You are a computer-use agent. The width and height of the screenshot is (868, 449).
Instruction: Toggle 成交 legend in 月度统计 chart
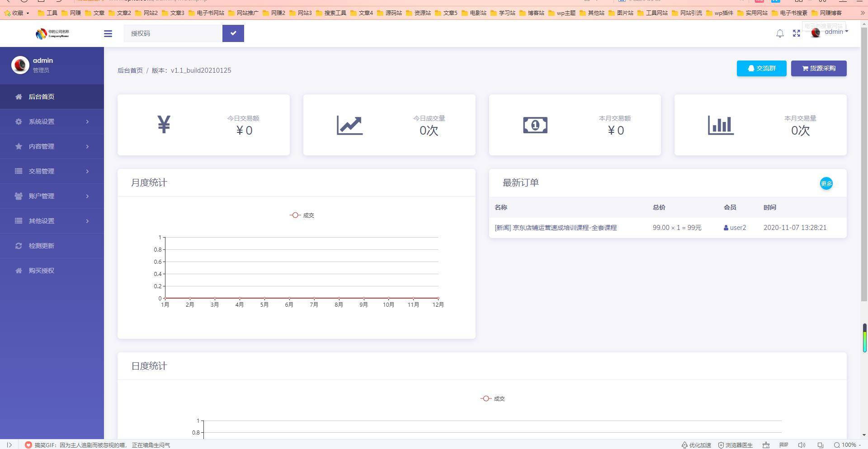[x=302, y=215]
